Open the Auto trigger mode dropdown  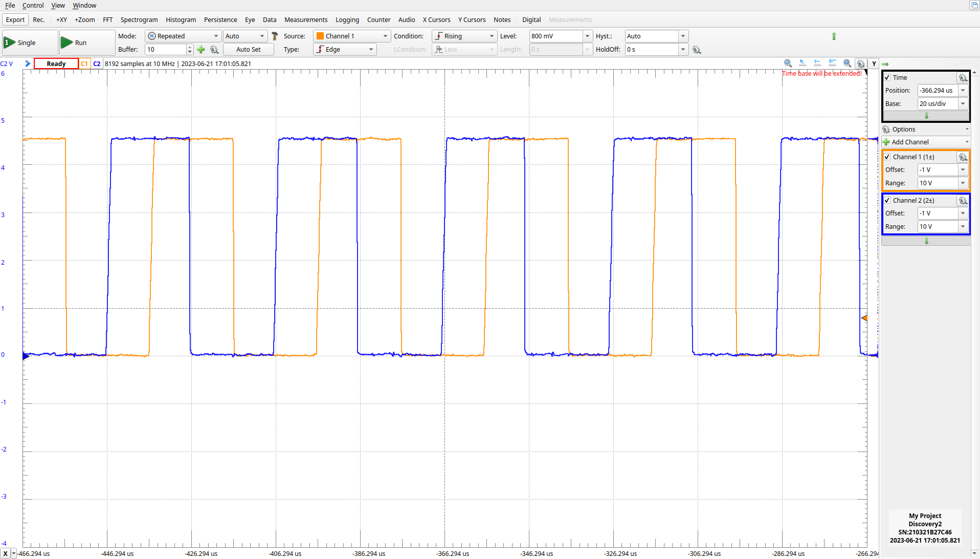tap(245, 36)
